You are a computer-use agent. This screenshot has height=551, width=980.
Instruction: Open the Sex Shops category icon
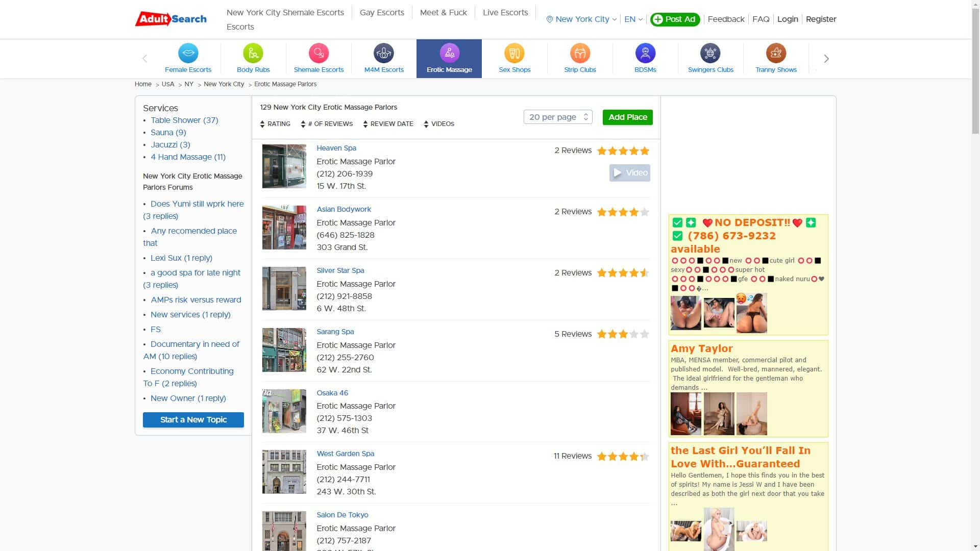click(x=514, y=53)
